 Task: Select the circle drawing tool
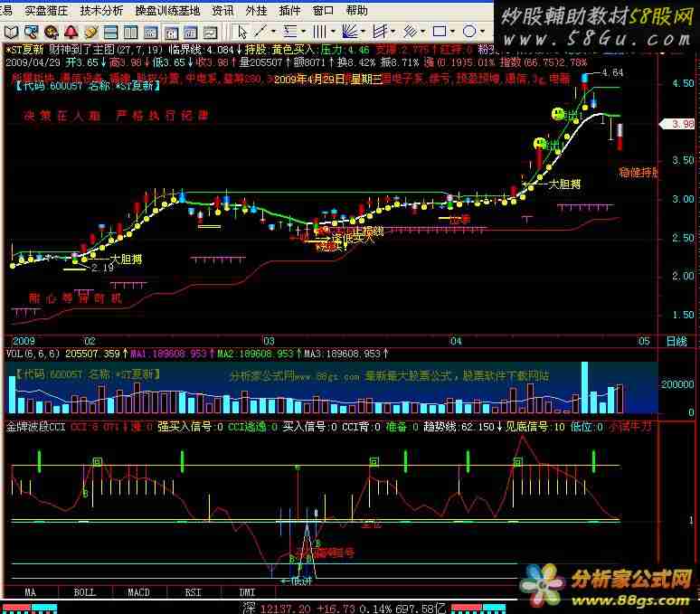[469, 31]
